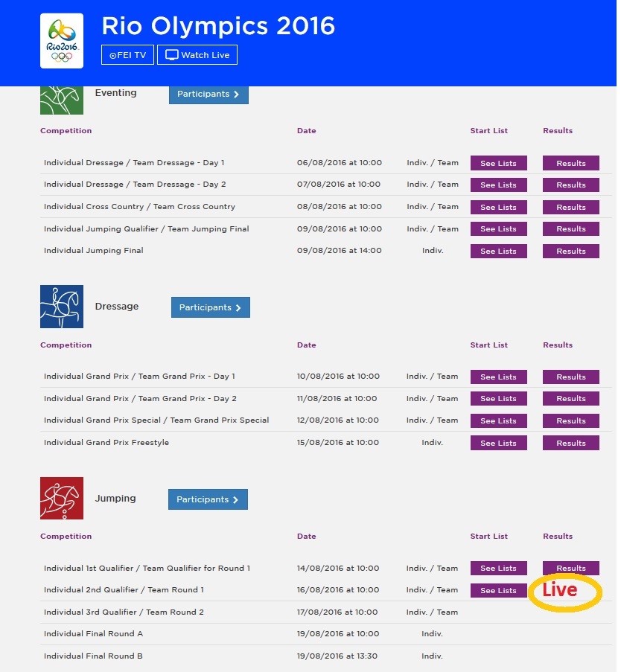Image resolution: width=621 pixels, height=672 pixels.
Task: See Lists for Grand Prix Special
Action: [498, 420]
